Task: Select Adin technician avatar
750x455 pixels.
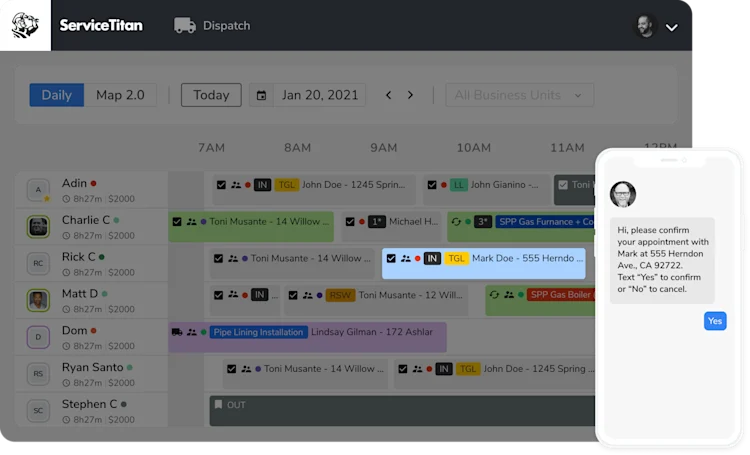Action: coord(38,190)
